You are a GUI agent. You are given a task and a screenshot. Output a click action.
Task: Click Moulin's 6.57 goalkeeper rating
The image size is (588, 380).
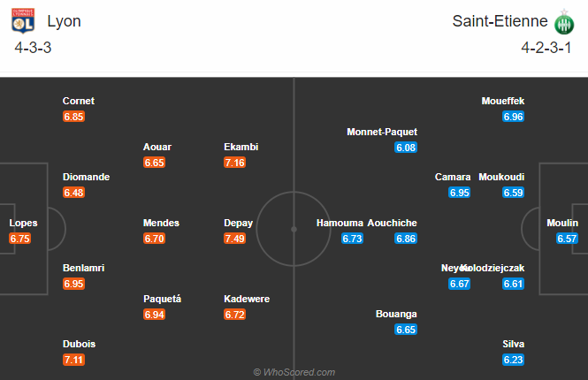click(x=567, y=239)
